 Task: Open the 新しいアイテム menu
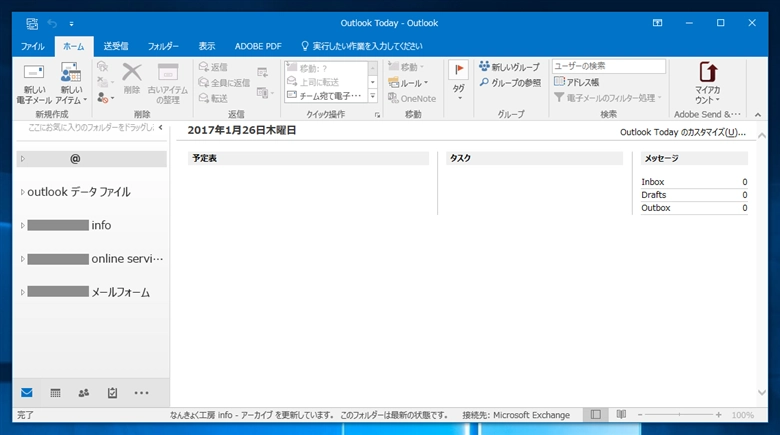71,84
